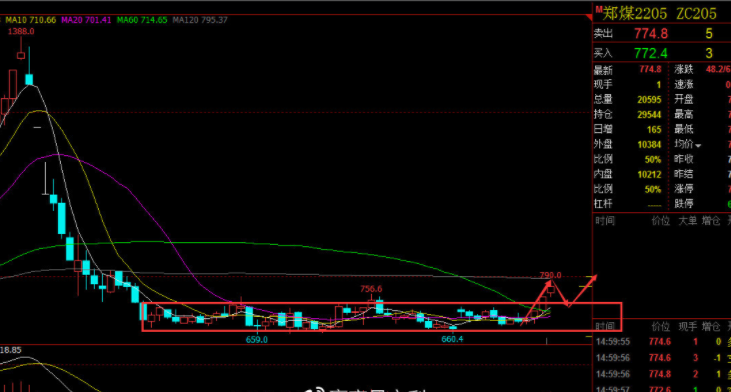Click the 790.0 latest high marker
This screenshot has height=392, width=731.
[550, 275]
